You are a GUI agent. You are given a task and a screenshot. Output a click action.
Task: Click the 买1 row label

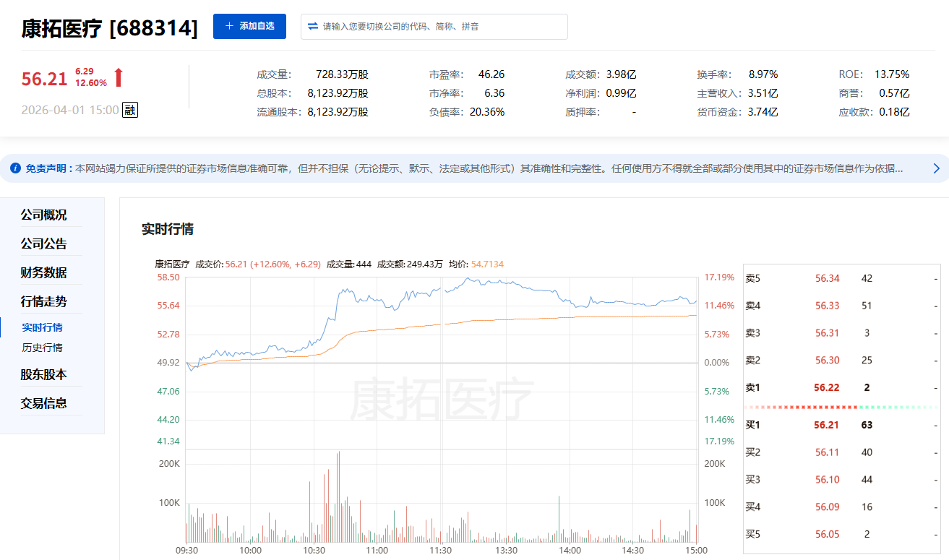[753, 425]
